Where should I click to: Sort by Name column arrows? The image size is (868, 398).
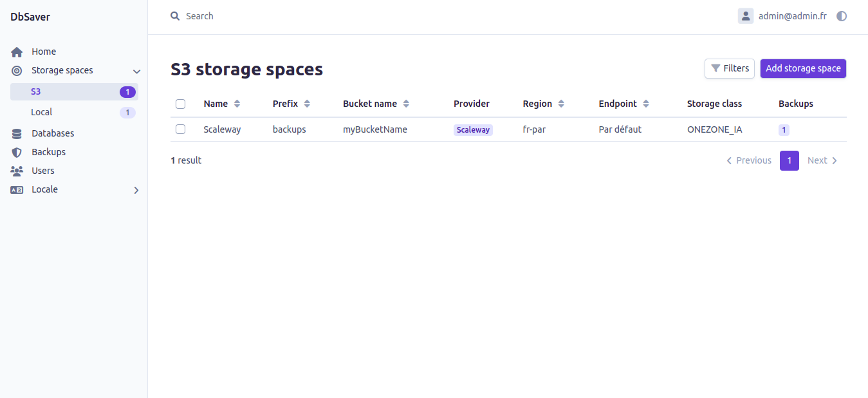click(x=237, y=104)
